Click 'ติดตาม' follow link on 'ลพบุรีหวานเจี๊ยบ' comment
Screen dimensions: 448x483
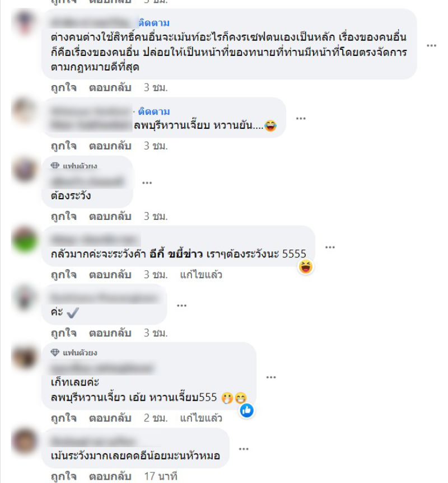[154, 111]
